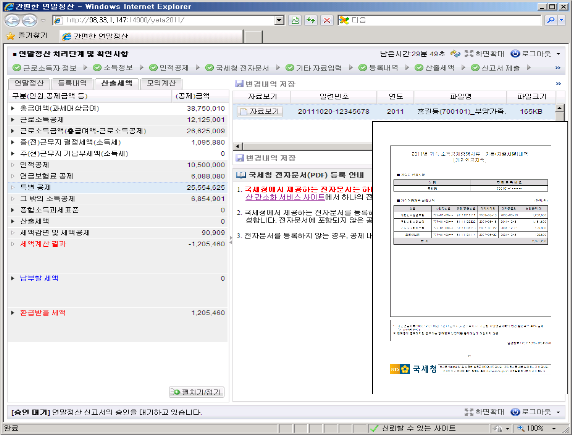Viewport: 572px width, 439px height.
Task: Click the red X stop loading button
Action: pos(327,20)
